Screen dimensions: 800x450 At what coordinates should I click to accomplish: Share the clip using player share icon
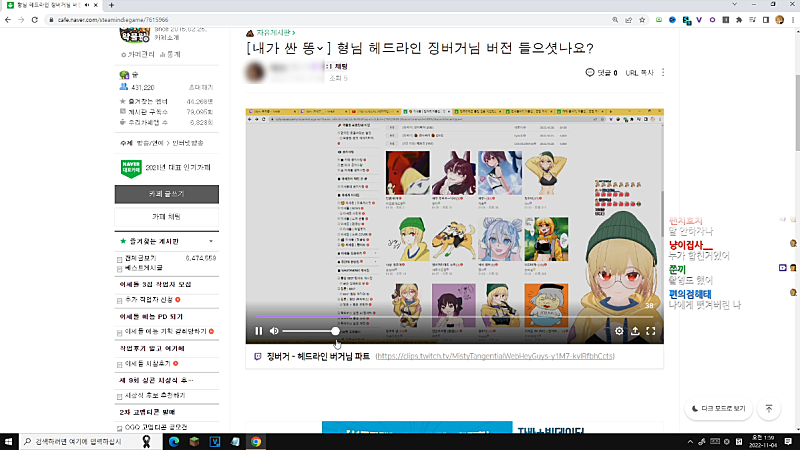click(635, 331)
